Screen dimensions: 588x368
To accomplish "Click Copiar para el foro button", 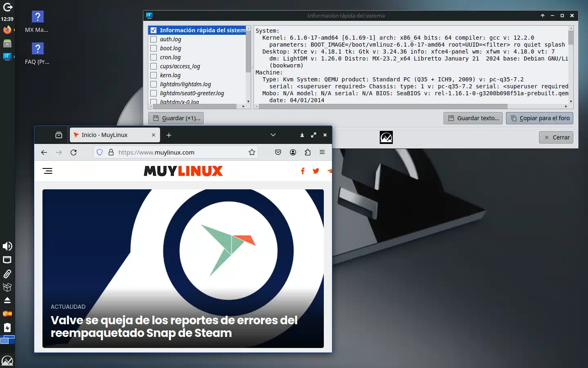I will click(x=540, y=118).
